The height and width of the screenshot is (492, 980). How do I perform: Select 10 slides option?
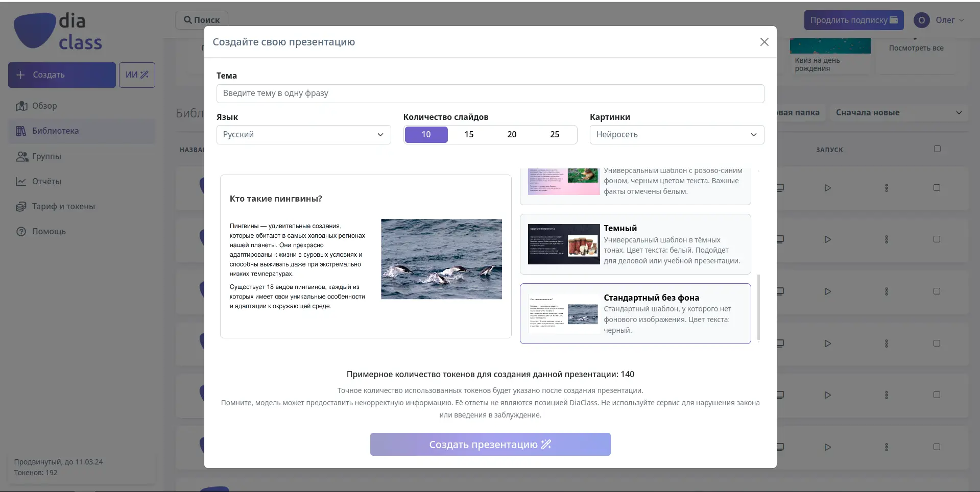coord(426,135)
